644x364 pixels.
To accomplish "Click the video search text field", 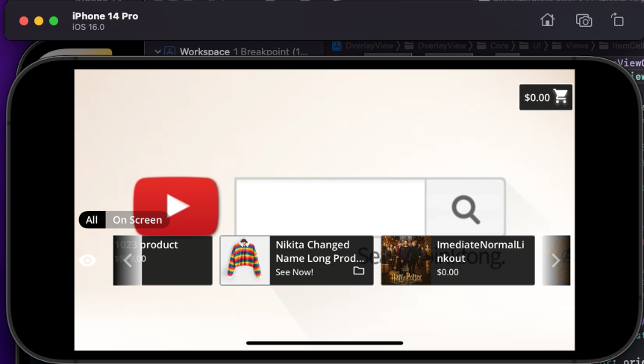I will [x=331, y=207].
